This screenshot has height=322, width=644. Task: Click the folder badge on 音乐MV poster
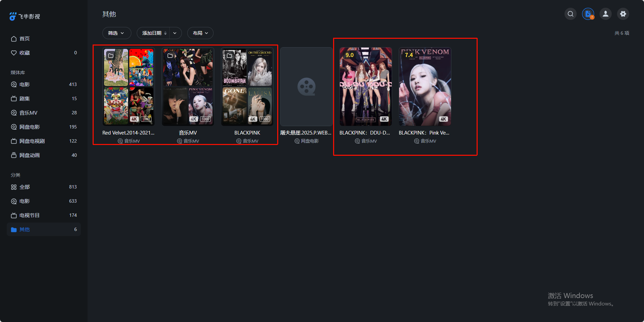(170, 56)
